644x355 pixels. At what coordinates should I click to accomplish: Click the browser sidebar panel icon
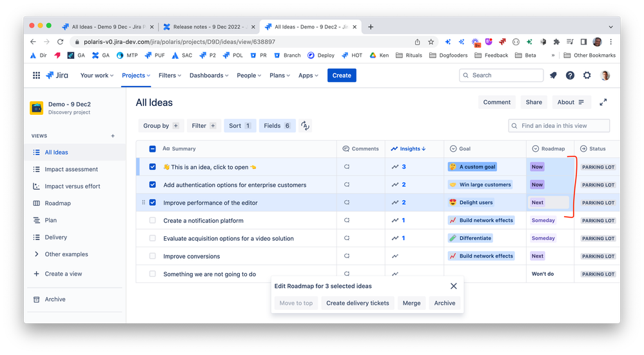click(x=583, y=41)
